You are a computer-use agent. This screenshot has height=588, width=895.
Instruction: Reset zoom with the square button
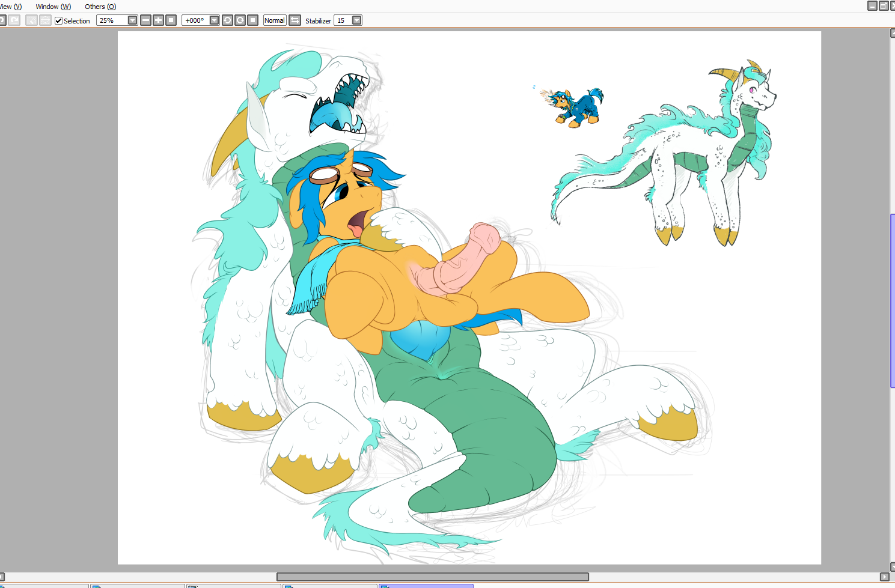coord(171,20)
